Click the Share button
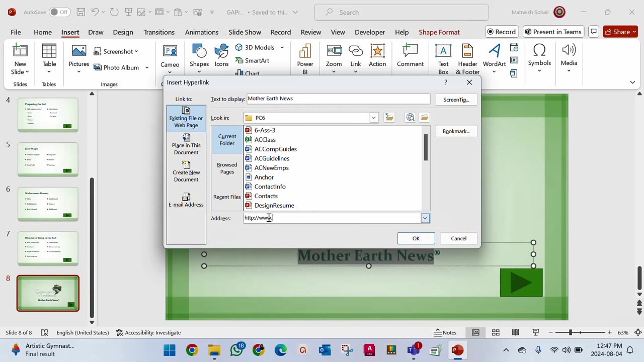644x362 pixels. pyautogui.click(x=621, y=32)
